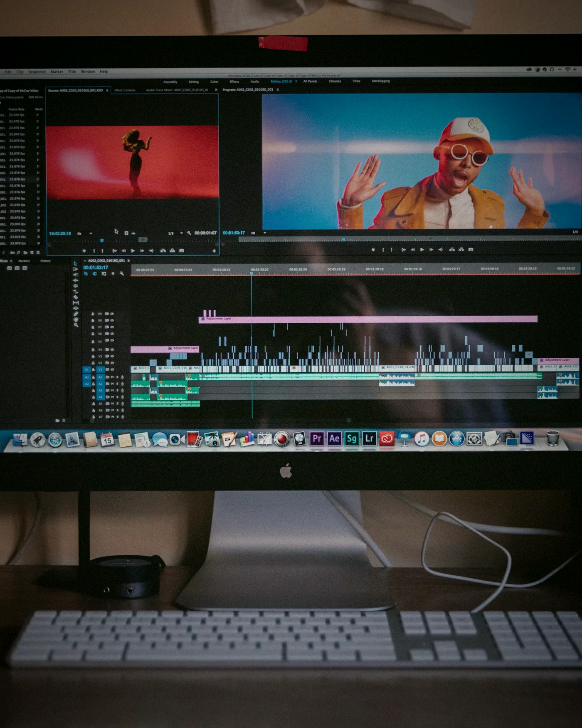
Task: Play the sequence in the Program monitor
Action: 422,250
